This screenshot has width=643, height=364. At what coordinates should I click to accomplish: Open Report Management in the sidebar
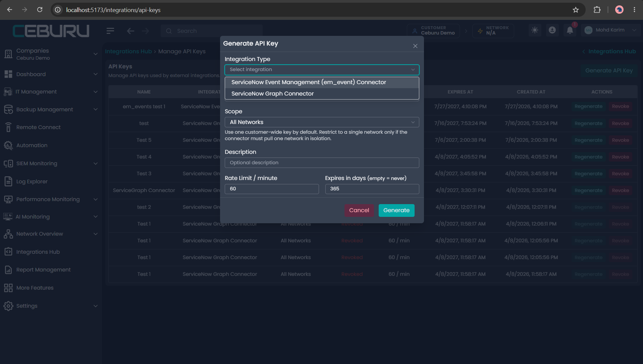(43, 270)
